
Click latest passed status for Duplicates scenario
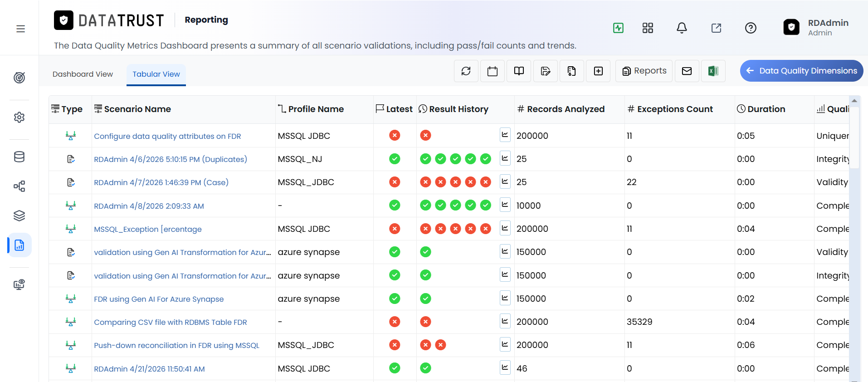tap(395, 159)
